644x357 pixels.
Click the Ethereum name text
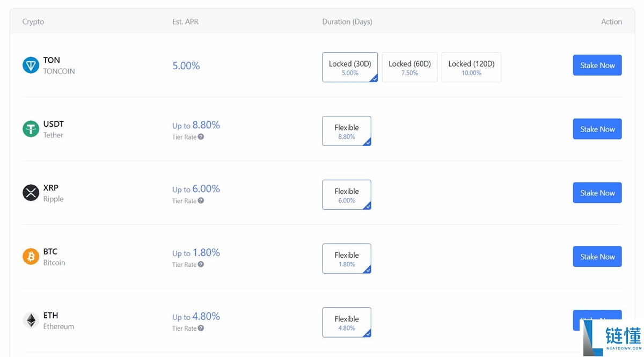[x=59, y=326]
